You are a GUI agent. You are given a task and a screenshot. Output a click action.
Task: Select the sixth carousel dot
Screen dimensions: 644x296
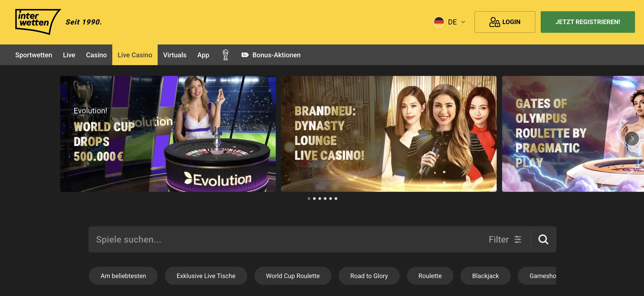pyautogui.click(x=336, y=199)
